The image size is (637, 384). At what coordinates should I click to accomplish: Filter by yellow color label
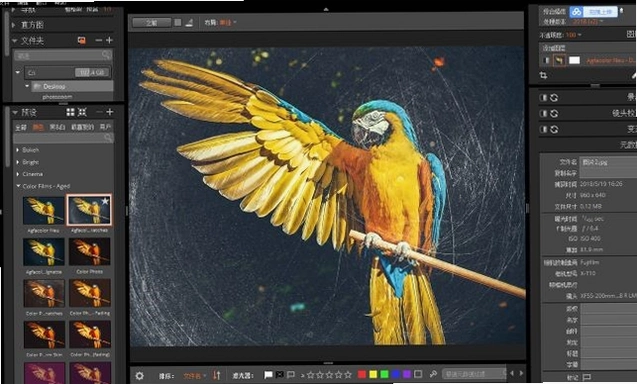(x=373, y=374)
